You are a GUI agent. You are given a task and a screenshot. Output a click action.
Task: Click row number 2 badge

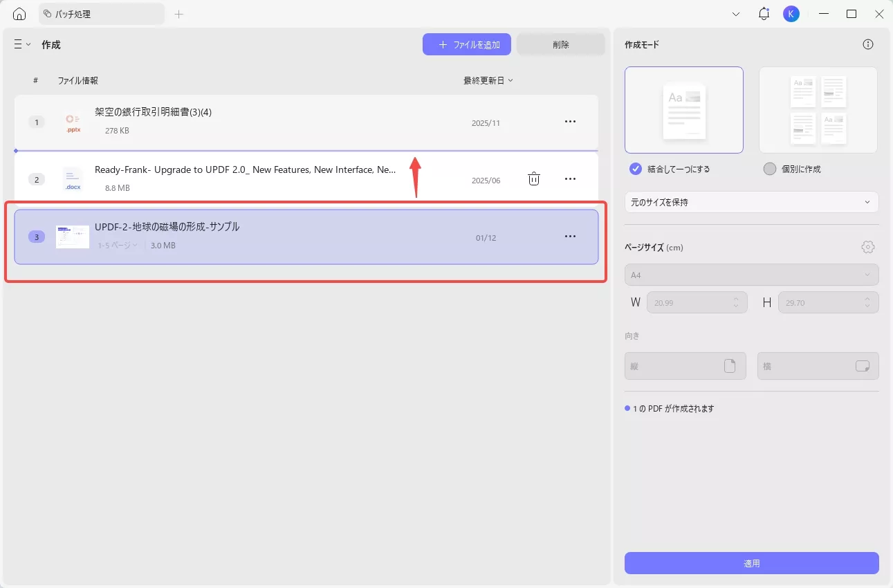pos(37,179)
